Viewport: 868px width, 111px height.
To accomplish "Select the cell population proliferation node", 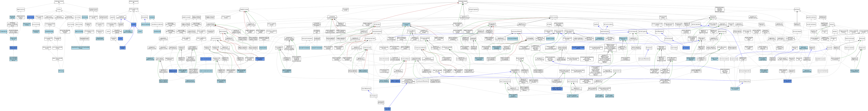I will point(492,24).
